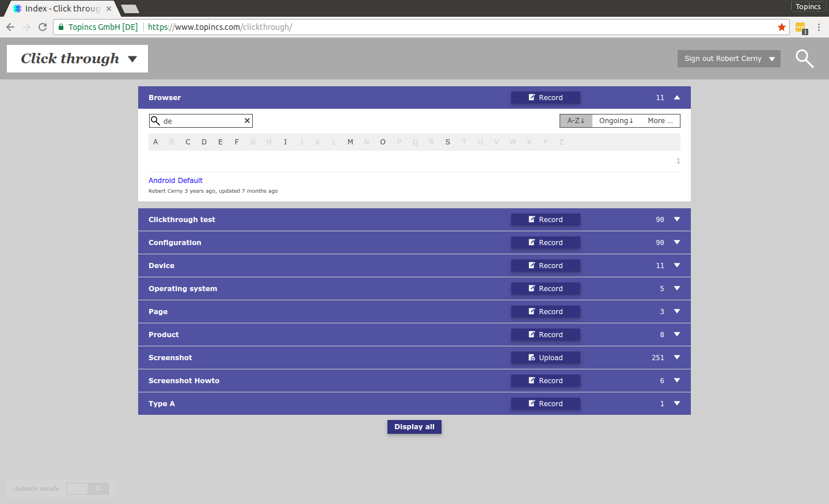Clear the 'de' filter with the X

pyautogui.click(x=247, y=121)
